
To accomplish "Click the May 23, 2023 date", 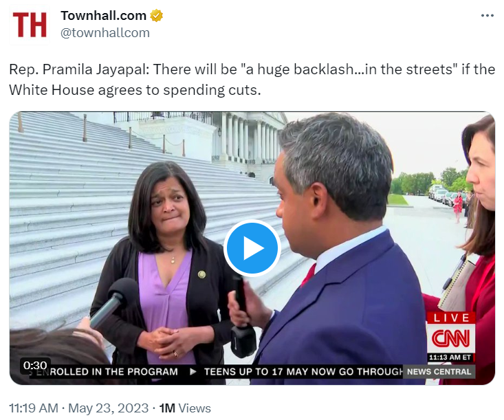I will pos(109,408).
